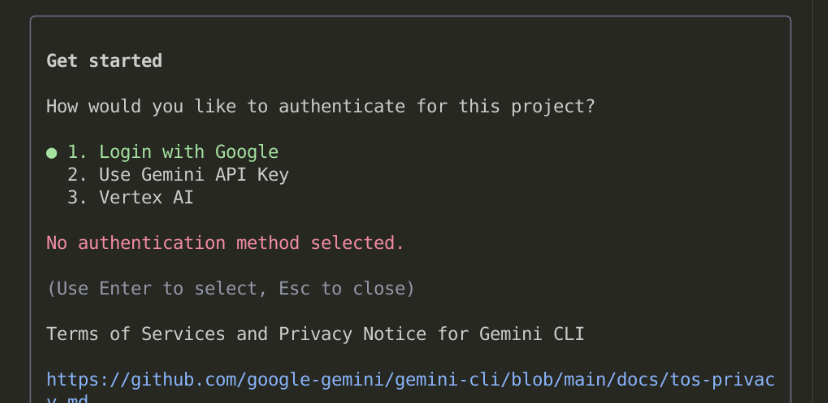The width and height of the screenshot is (828, 403).
Task: Click the wrapped second line of the URL
Action: point(67,398)
